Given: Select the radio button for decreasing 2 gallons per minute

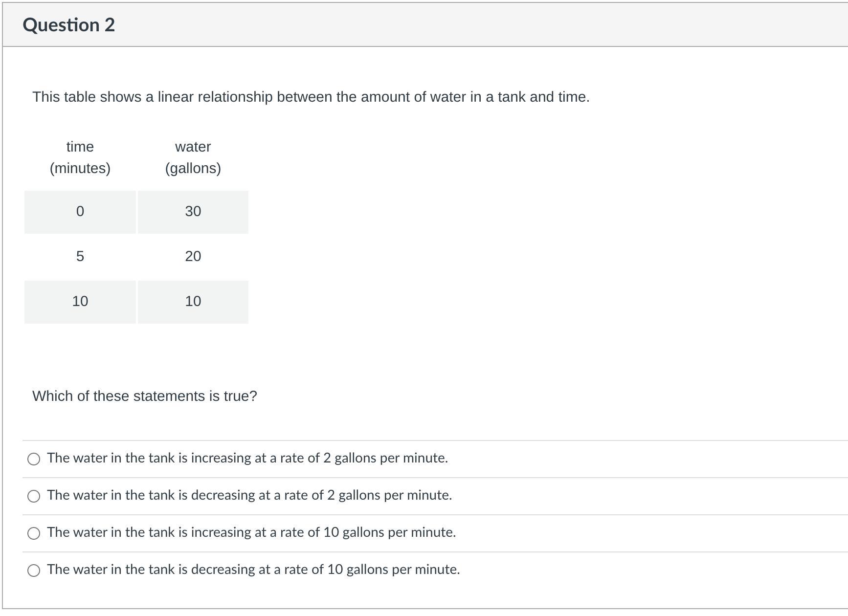Looking at the screenshot, I should click(34, 496).
